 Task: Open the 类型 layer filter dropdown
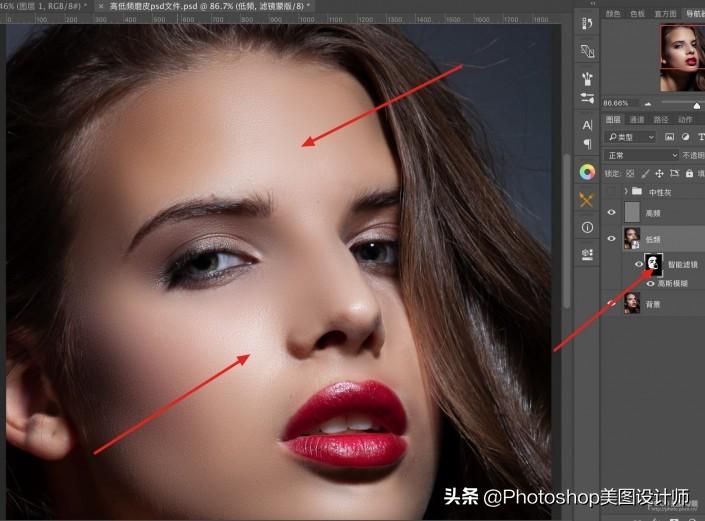(632, 137)
